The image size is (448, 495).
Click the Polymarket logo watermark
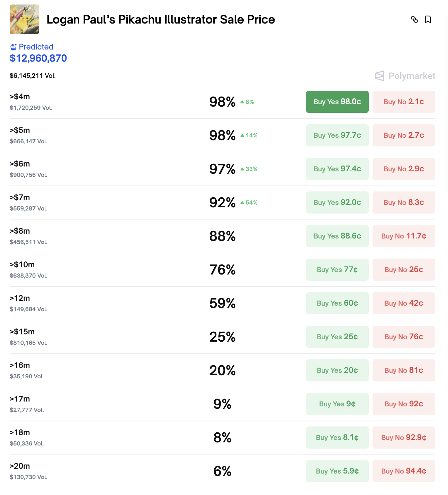(x=405, y=76)
